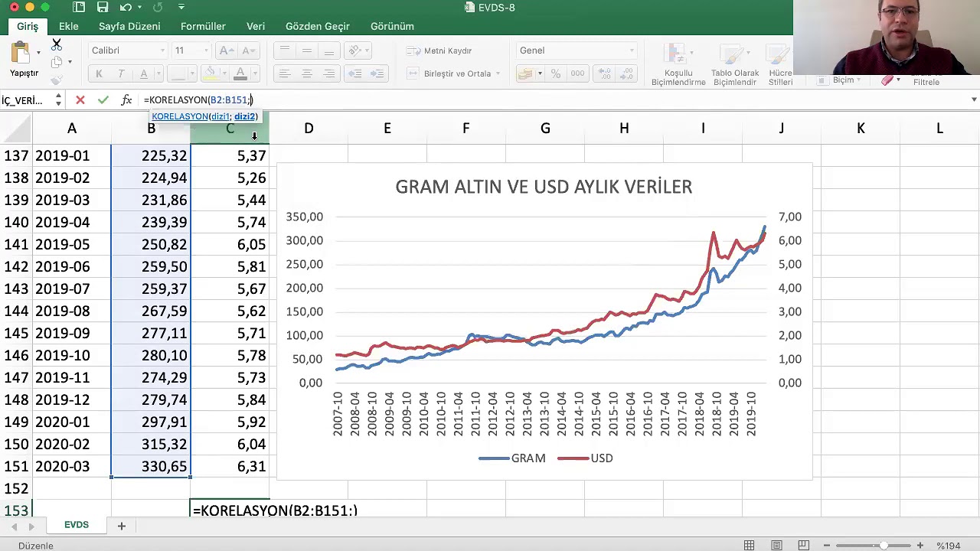Toggle bold K formatting

click(99, 73)
